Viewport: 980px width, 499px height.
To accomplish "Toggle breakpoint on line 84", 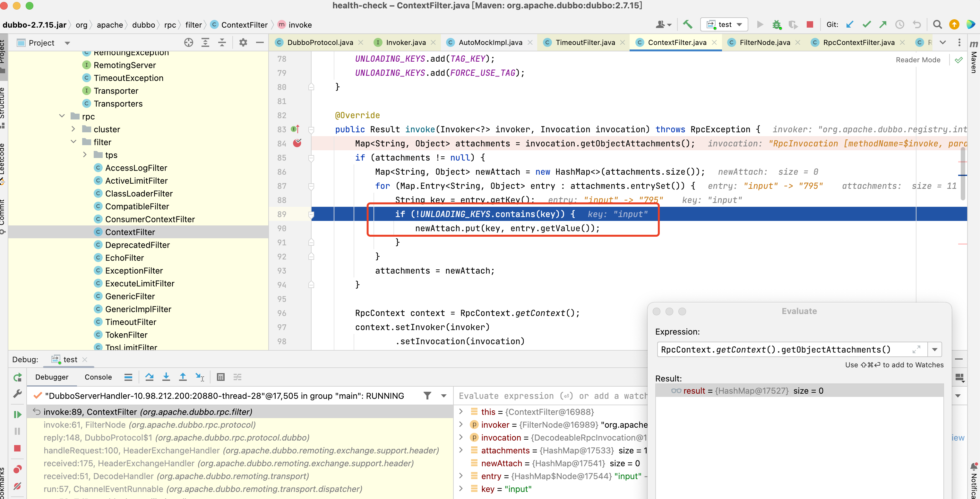I will [x=297, y=143].
